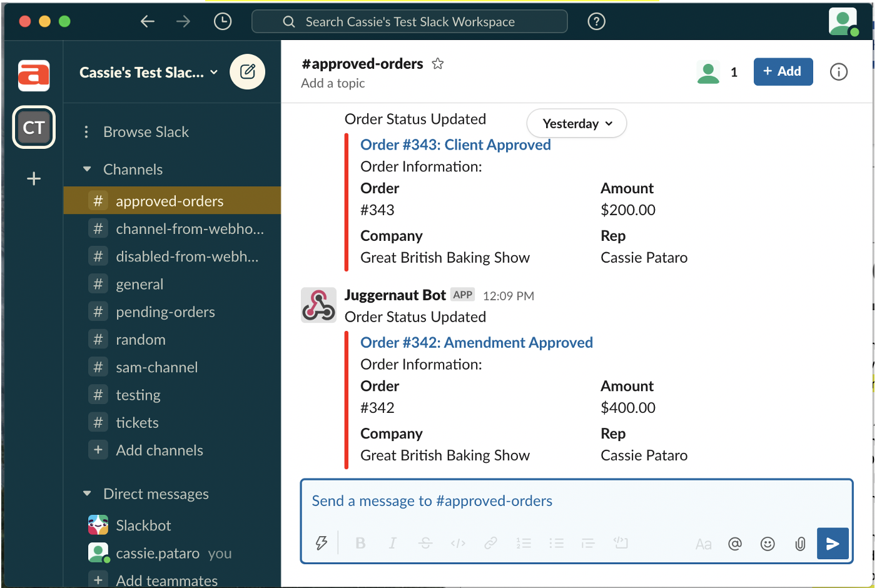877x588 pixels.
Task: Open channel details info icon
Action: 838,72
